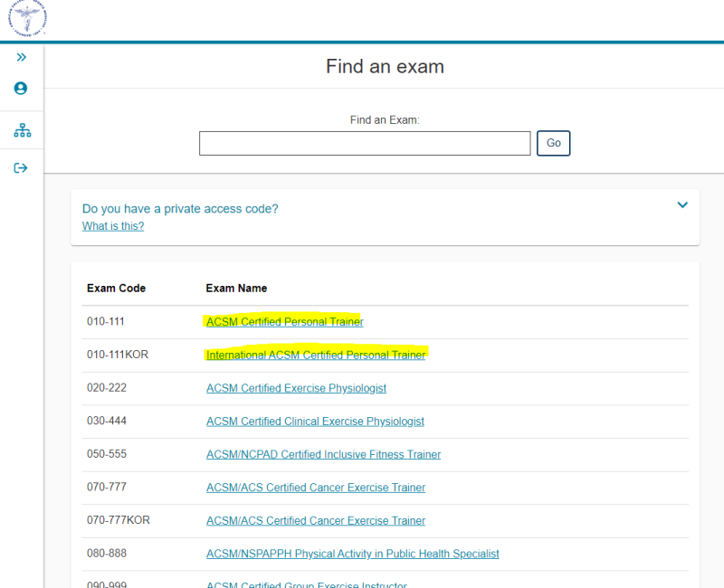The height and width of the screenshot is (588, 724).
Task: Expand the private access code section chevron
Action: point(682,204)
